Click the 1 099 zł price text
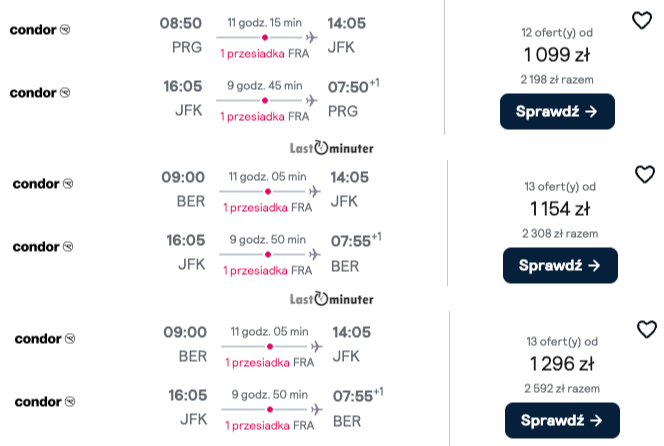The height and width of the screenshot is (446, 664). tap(557, 55)
